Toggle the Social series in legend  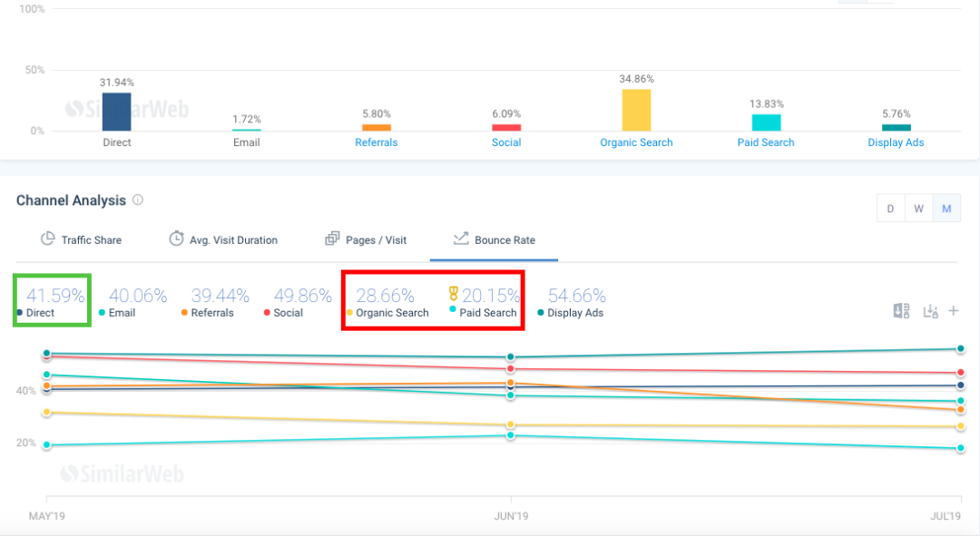point(288,313)
